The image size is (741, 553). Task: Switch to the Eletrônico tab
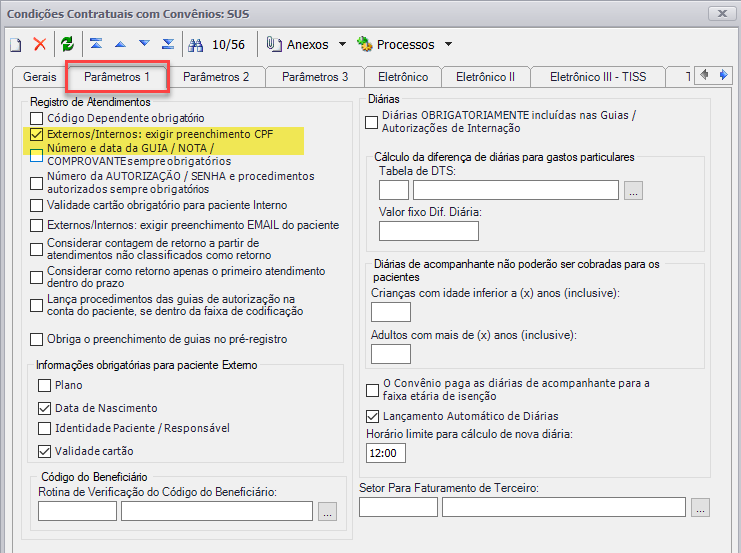pos(403,77)
